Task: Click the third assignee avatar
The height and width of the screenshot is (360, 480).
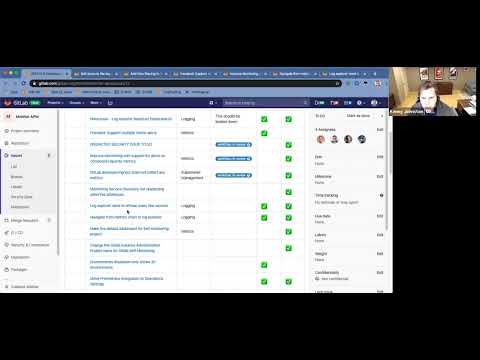Action: [348, 139]
